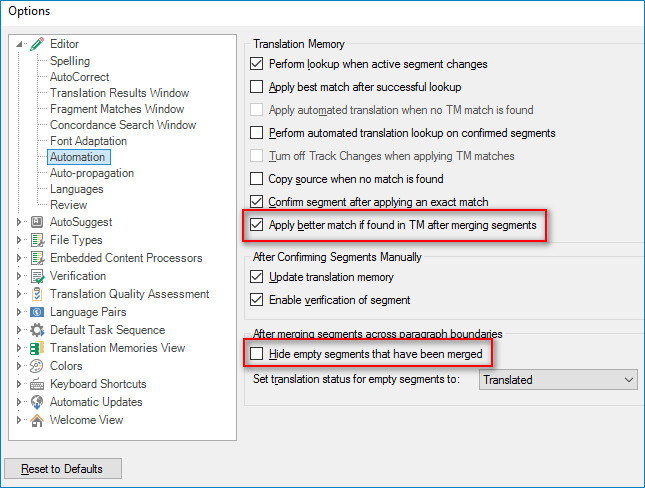Collapse the Editor tree node
The width and height of the screenshot is (645, 488).
(x=22, y=44)
